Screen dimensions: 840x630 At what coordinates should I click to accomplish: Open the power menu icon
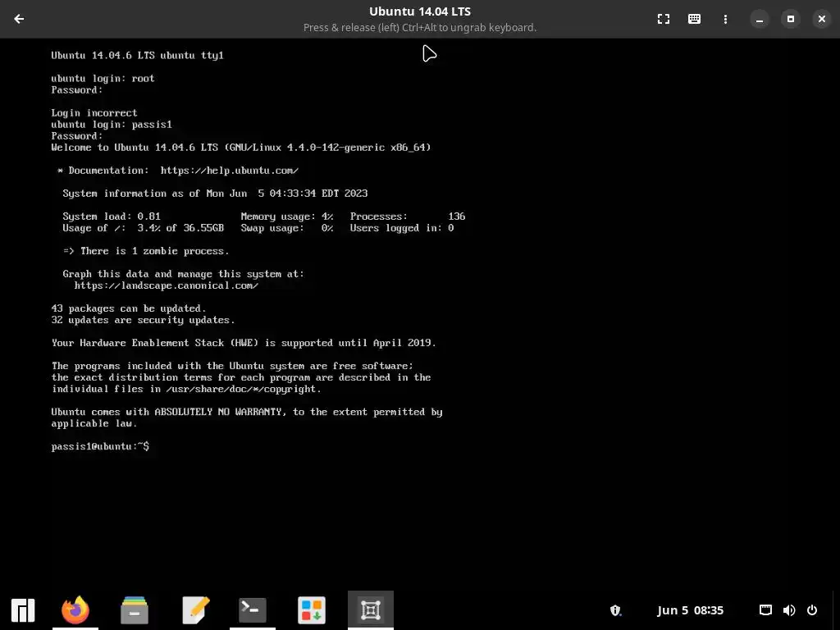coord(812,610)
